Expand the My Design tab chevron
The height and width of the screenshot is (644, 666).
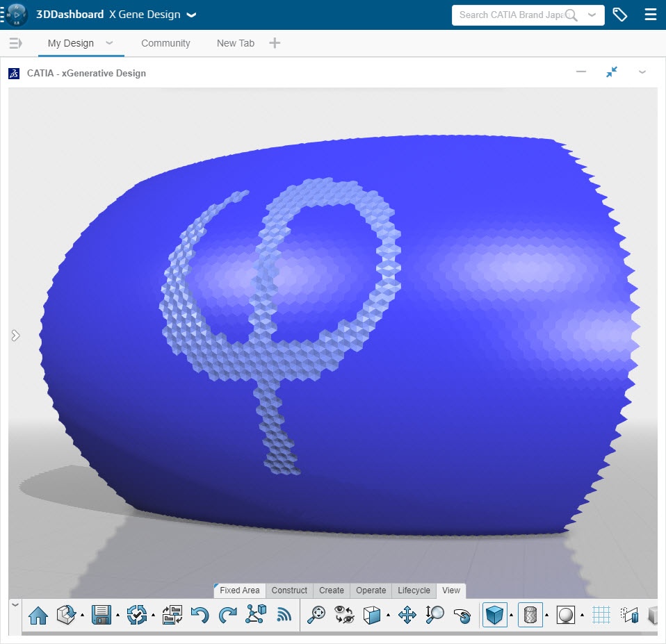pyautogui.click(x=109, y=43)
